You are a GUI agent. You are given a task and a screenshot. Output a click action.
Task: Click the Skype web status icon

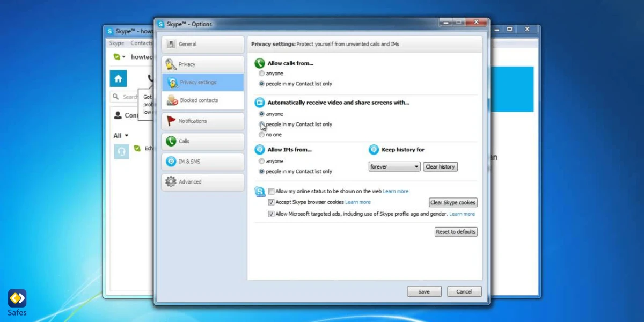260,192
